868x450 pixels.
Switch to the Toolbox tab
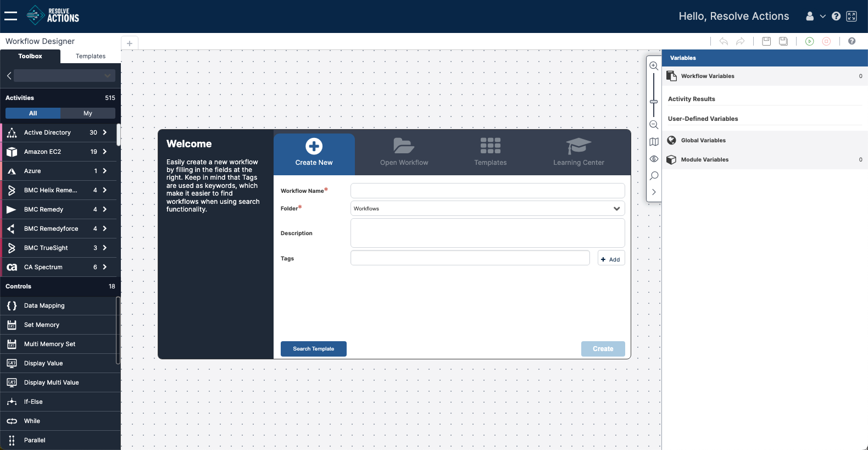coord(30,56)
